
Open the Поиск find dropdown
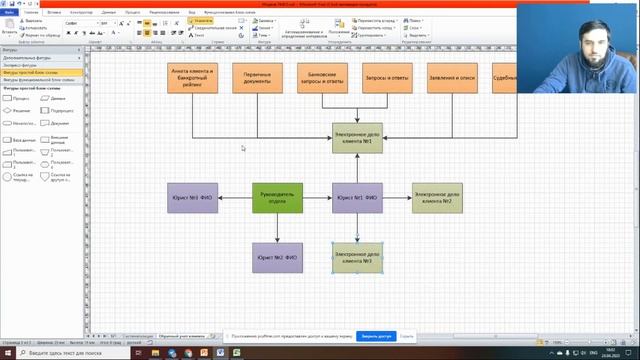pos(413,20)
